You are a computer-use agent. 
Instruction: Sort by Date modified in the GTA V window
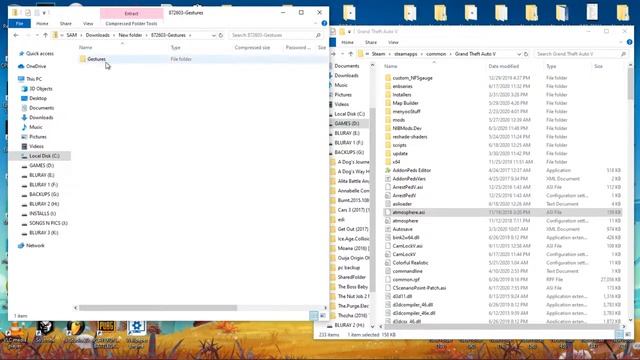(x=504, y=67)
